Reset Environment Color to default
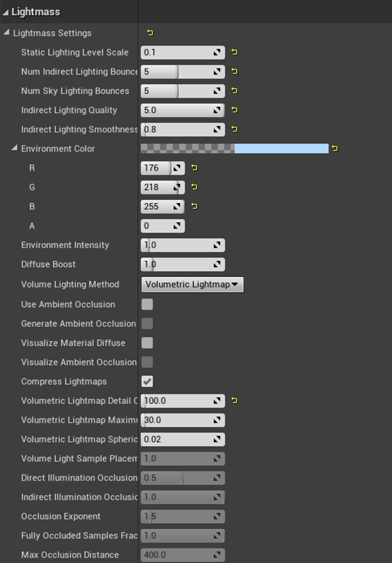The width and height of the screenshot is (392, 563). point(334,149)
